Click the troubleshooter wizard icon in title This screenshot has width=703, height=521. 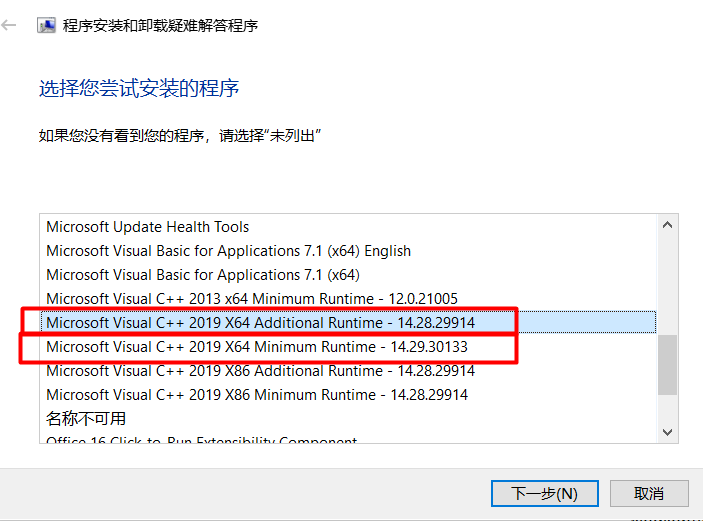point(46,25)
